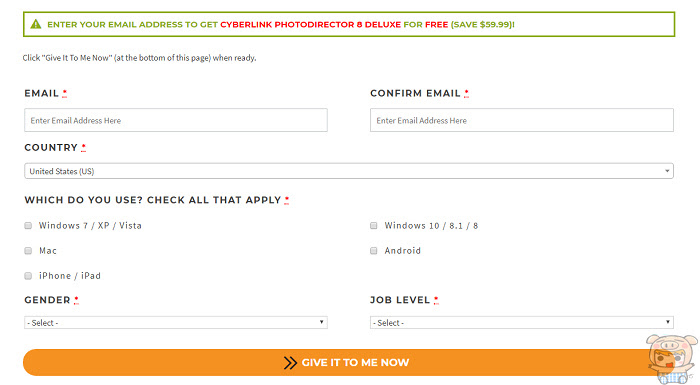
Task: Check the Windows 10 / 8.1 / 8 box
Action: click(x=374, y=226)
